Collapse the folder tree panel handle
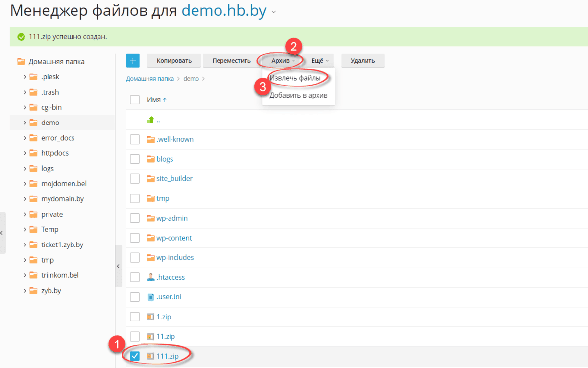Screen dimensions: 588x368 (118, 266)
